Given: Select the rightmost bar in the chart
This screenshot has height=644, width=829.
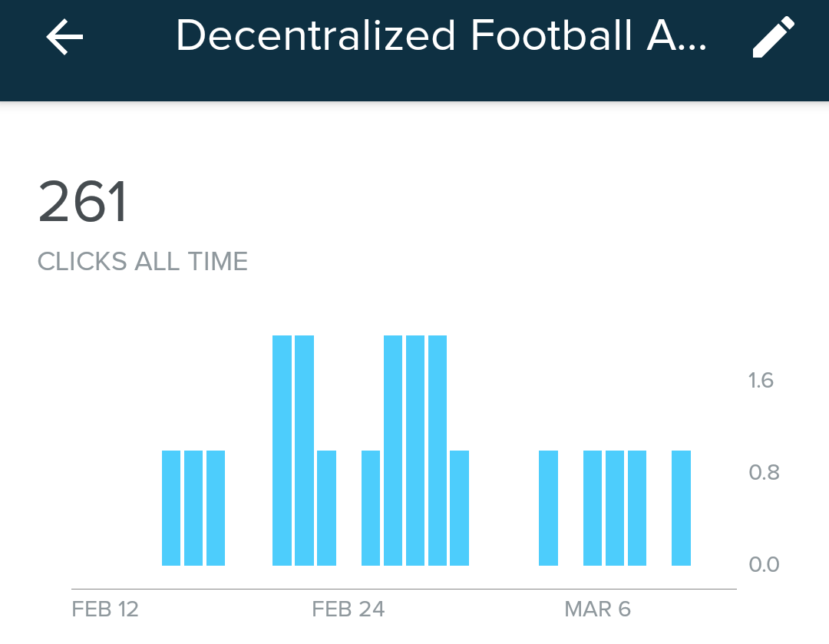Looking at the screenshot, I should point(681,508).
